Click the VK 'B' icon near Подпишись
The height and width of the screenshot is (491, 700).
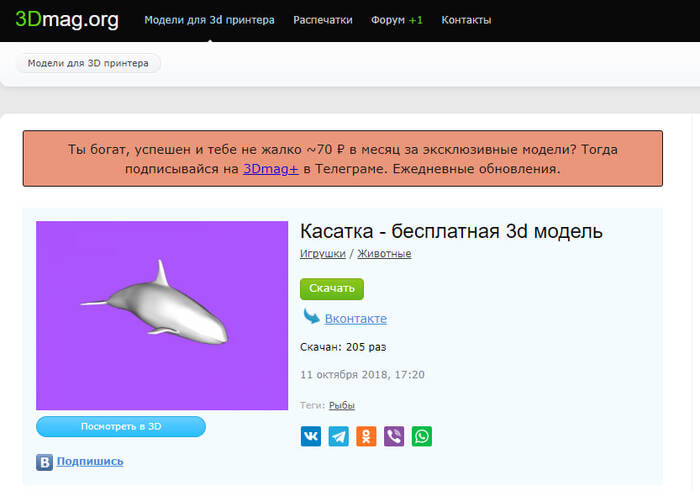point(44,462)
